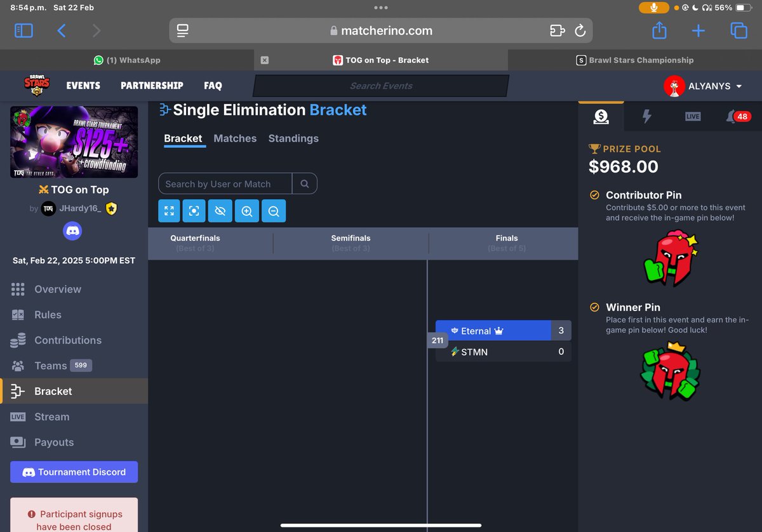The height and width of the screenshot is (532, 762).
Task: Open lightning bolt activity tab
Action: 647,116
